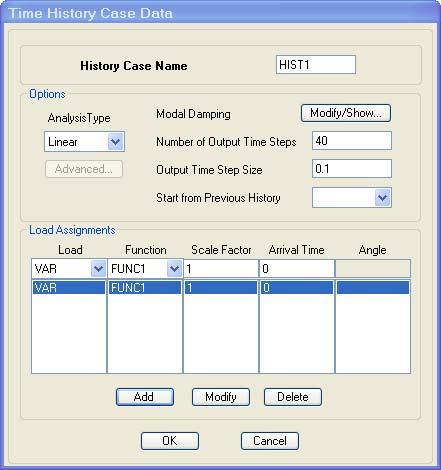Confirm the dialog with OK
The image size is (441, 470).
point(170,441)
